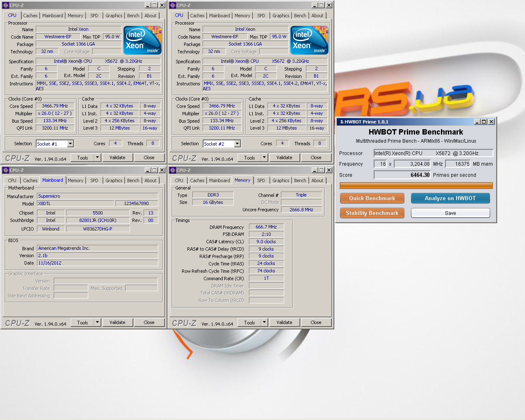Click Analyze on HWBOT button
Image resolution: width=525 pixels, height=420 pixels.
(x=450, y=198)
